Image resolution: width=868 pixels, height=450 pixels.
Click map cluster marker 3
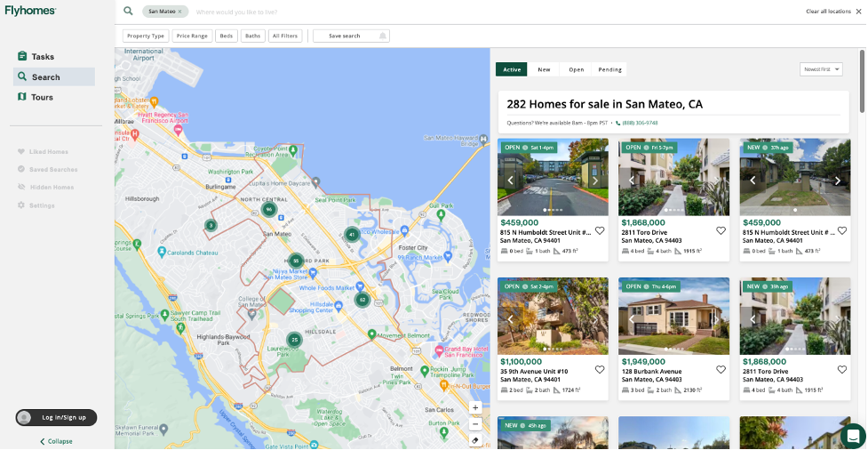[x=211, y=225]
